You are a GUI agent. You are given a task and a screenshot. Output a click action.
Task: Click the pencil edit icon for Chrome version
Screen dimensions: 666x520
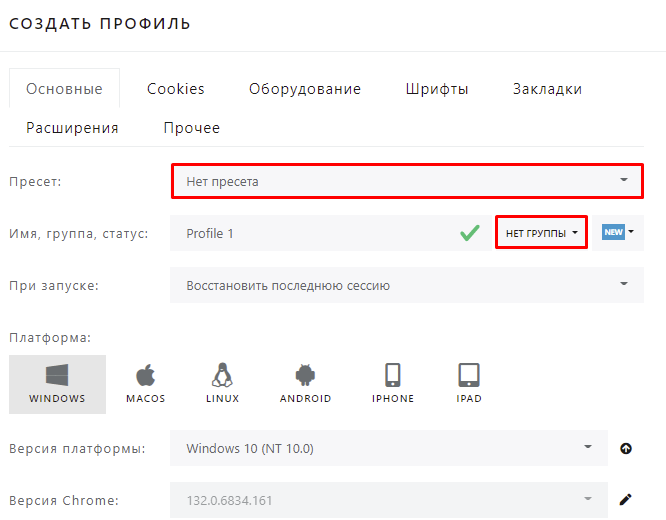[626, 499]
